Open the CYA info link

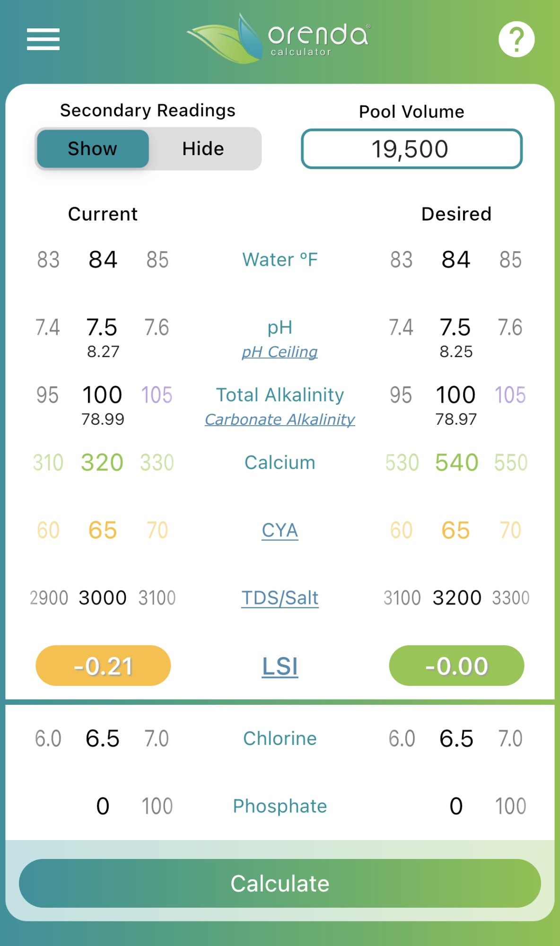coord(280,530)
